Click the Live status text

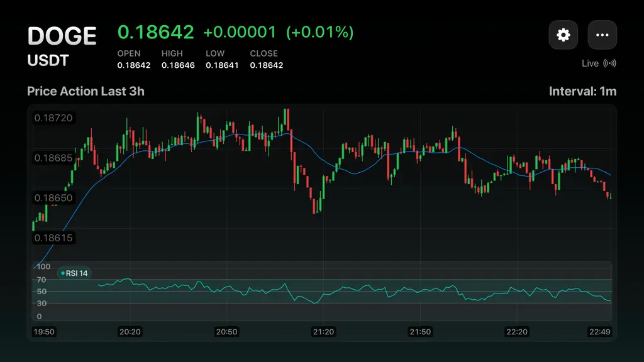coord(590,63)
